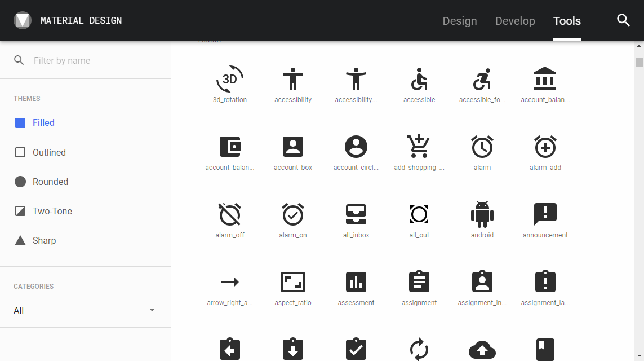
Task: Select the Outlined theme option
Action: point(49,152)
